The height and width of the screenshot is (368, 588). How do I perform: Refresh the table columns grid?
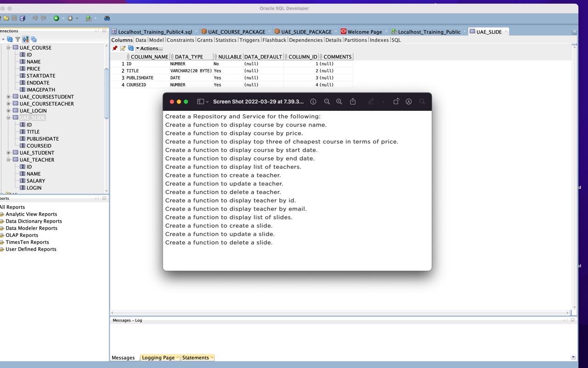131,48
